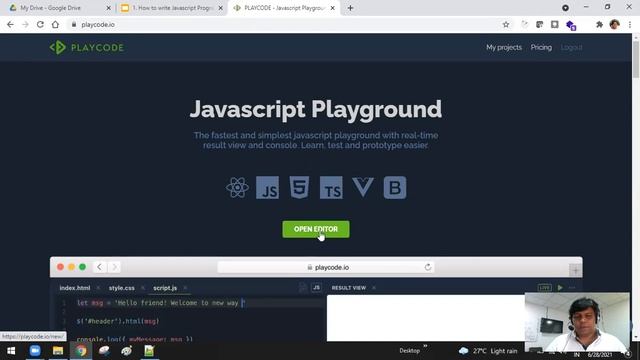This screenshot has height=360, width=640.
Task: Click the TypeScript TS icon
Action: [331, 188]
